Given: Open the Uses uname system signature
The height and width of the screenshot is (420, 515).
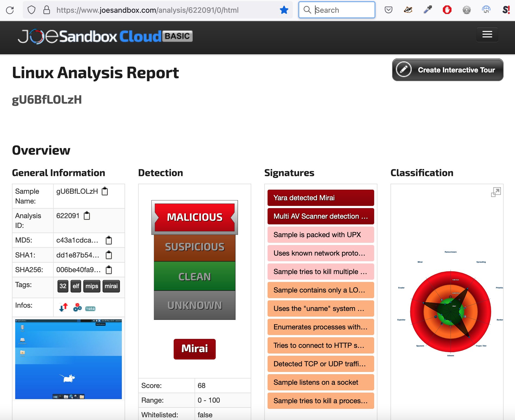Looking at the screenshot, I should [x=321, y=308].
